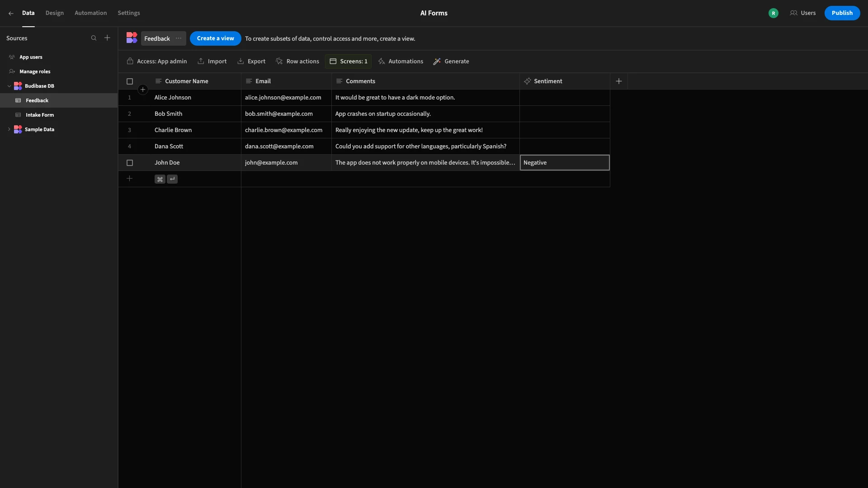This screenshot has height=488, width=868.
Task: Select dana.scott@example.com cell
Action: click(x=286, y=147)
